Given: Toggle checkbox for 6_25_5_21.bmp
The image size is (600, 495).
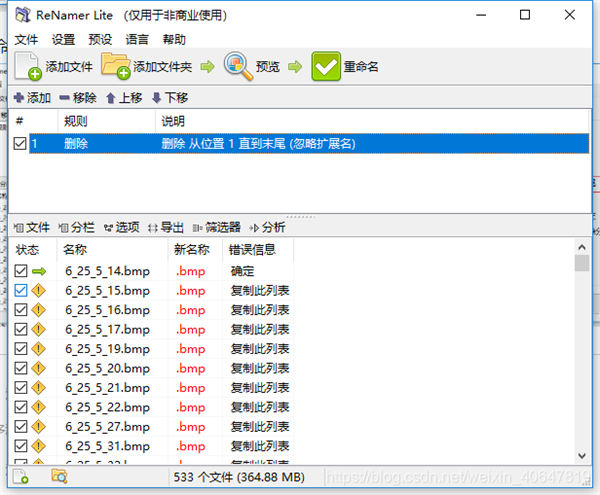Looking at the screenshot, I should pos(21,388).
